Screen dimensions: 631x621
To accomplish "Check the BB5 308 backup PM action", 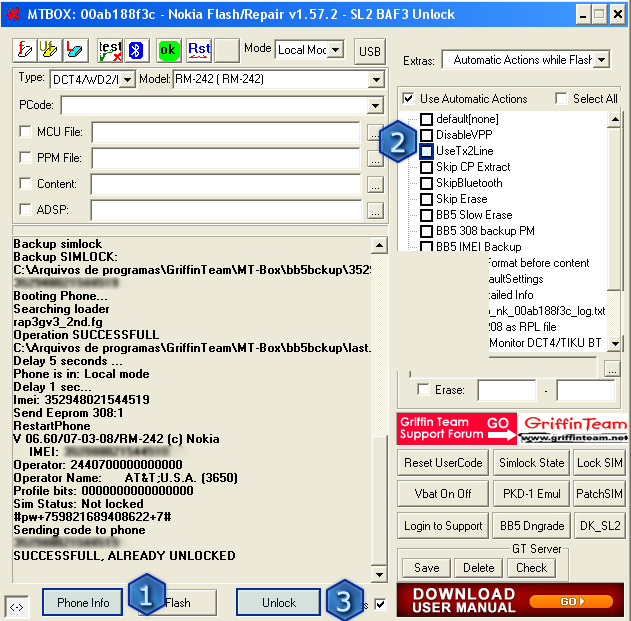I will 426,231.
